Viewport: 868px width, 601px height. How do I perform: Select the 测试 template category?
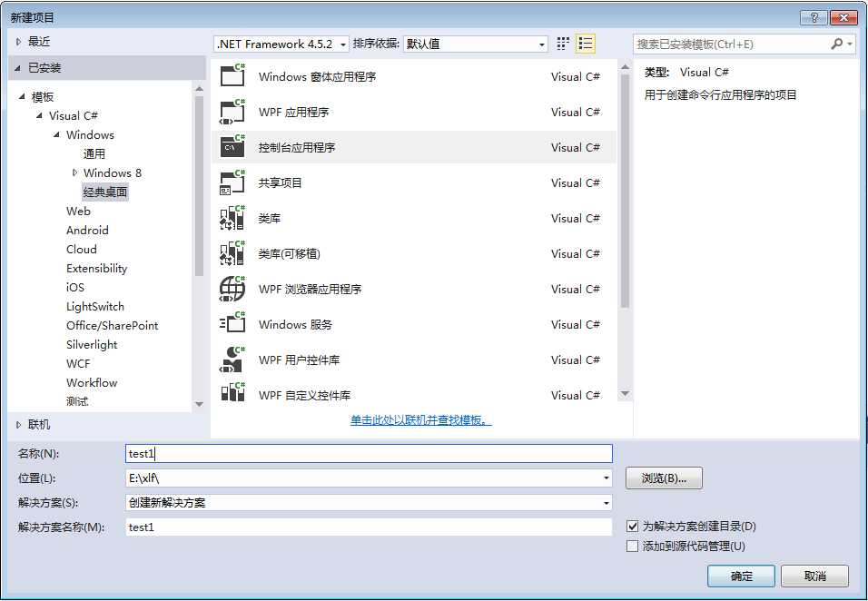coord(77,401)
